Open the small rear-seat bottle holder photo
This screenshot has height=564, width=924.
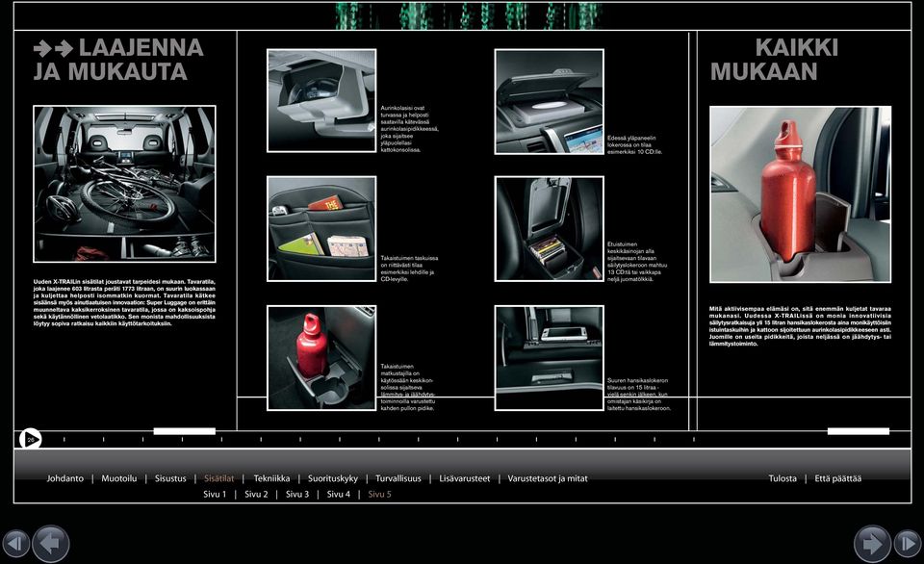tap(321, 358)
